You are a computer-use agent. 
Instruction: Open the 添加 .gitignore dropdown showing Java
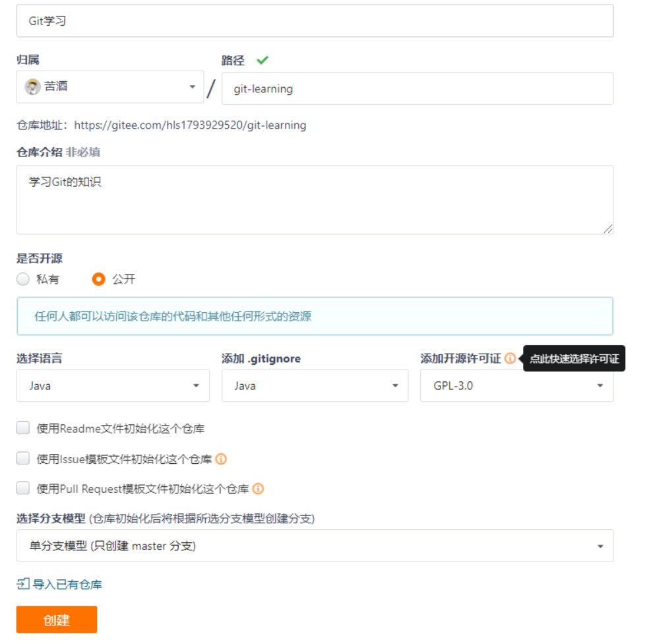coord(315,385)
